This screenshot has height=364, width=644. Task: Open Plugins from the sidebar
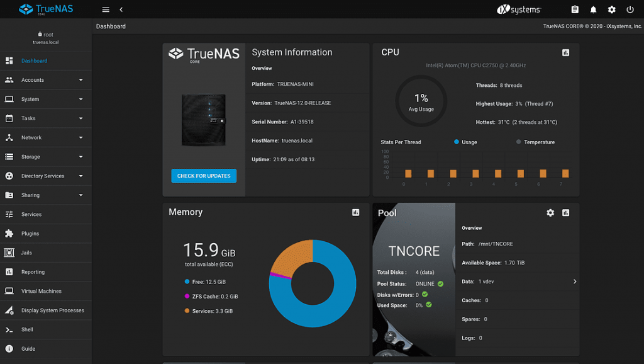[45, 234]
